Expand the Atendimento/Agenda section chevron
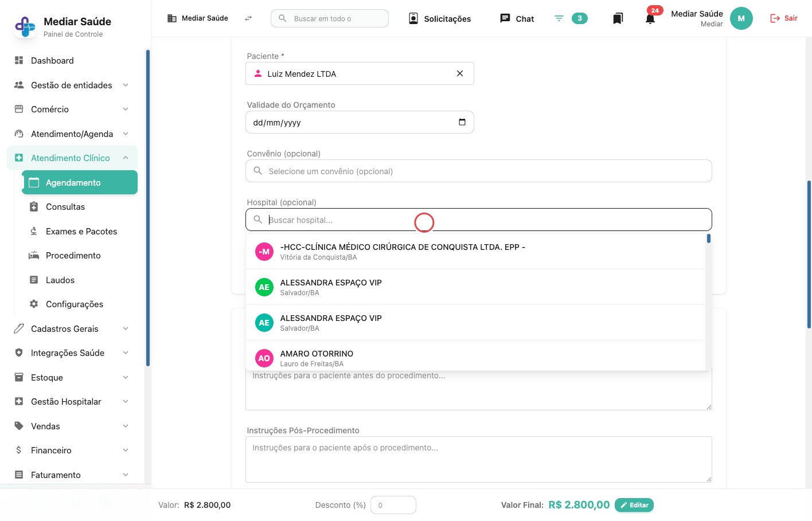 [x=126, y=134]
